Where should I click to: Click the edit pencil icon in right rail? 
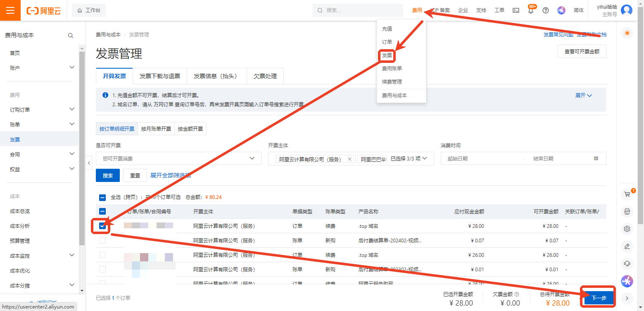point(627,246)
